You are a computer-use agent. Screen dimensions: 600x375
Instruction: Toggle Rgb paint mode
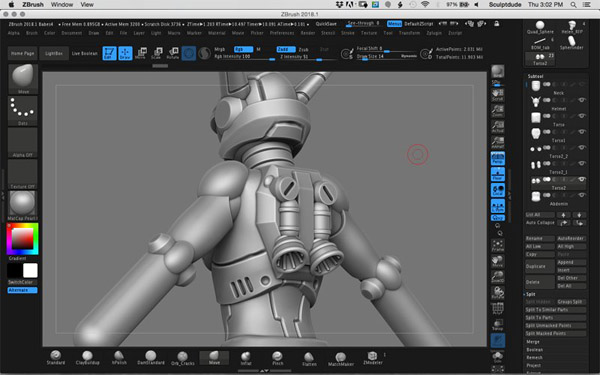243,49
